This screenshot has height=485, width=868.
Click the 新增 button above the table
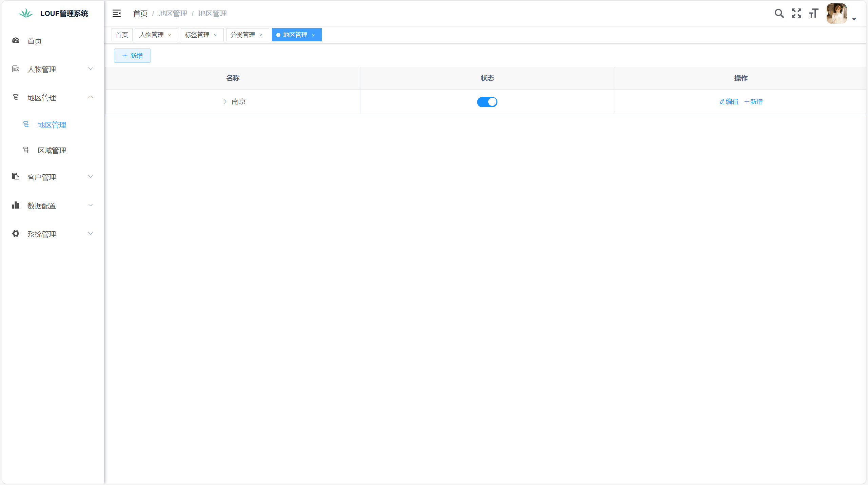(132, 56)
